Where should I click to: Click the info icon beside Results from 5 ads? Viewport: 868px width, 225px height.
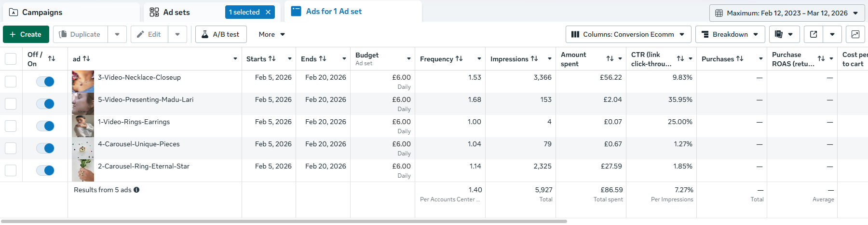click(136, 190)
